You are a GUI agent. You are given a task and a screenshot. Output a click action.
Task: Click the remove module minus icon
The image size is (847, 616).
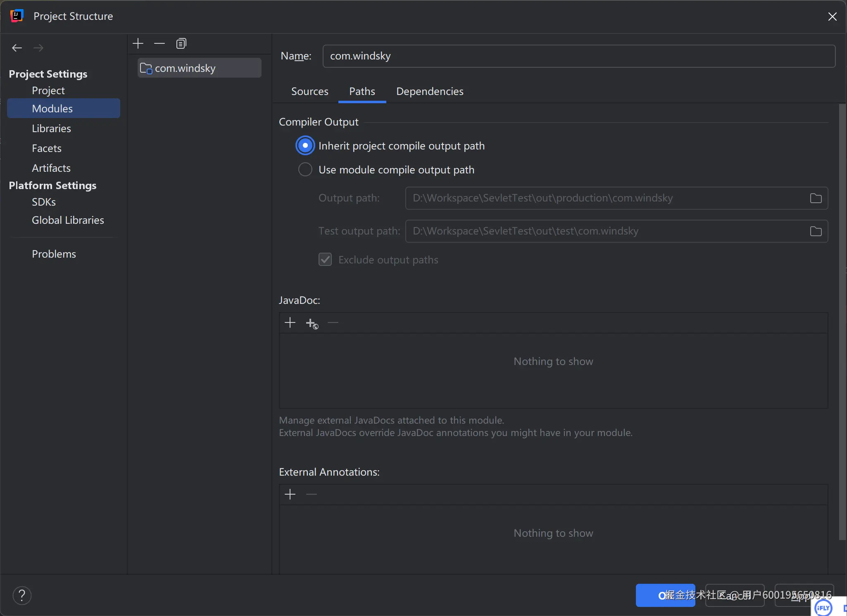(159, 43)
